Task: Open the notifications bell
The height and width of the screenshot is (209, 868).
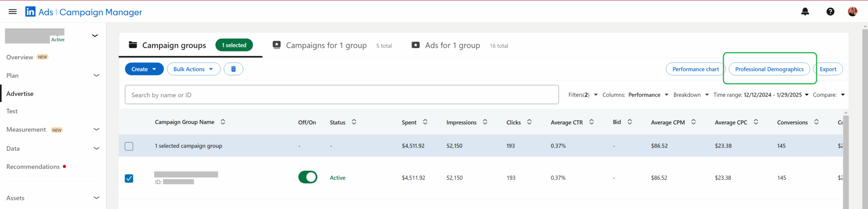Action: [x=805, y=11]
